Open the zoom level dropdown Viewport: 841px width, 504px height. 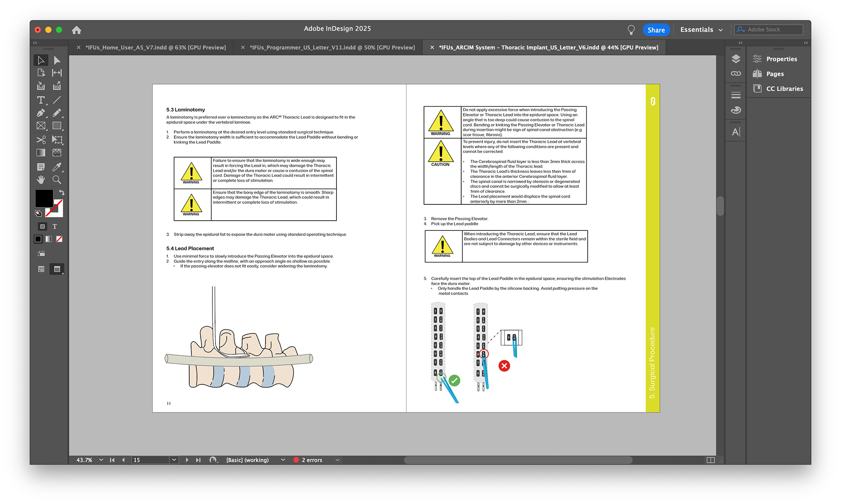[101, 460]
